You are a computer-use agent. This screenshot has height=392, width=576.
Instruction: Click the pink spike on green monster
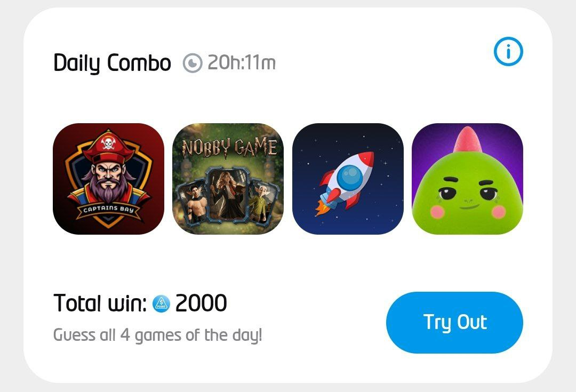click(x=468, y=140)
